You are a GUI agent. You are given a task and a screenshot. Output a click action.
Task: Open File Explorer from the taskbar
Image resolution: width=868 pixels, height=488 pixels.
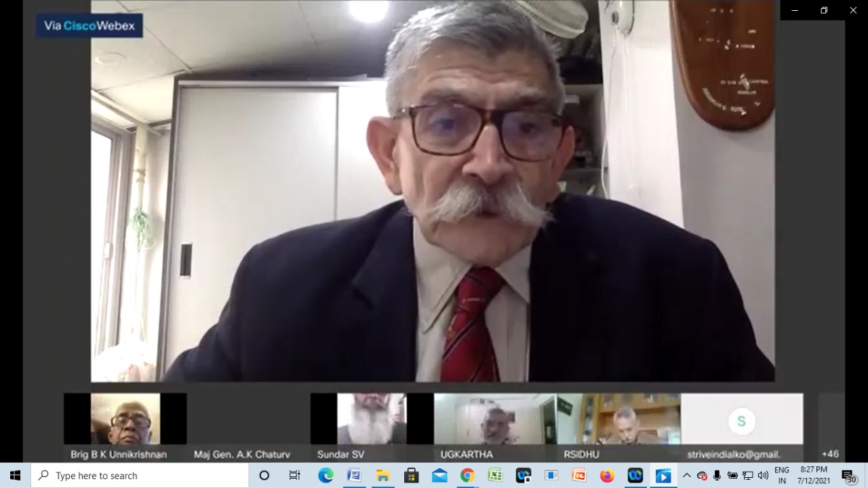[382, 476]
